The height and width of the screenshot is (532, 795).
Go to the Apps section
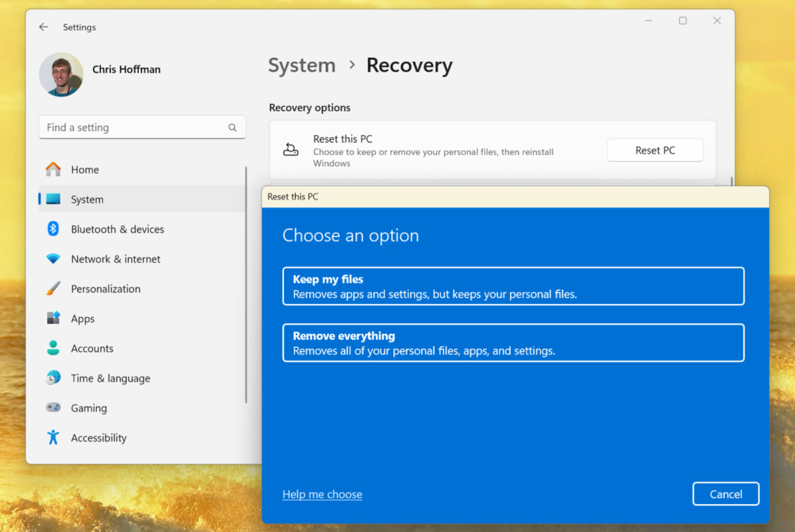(x=82, y=318)
